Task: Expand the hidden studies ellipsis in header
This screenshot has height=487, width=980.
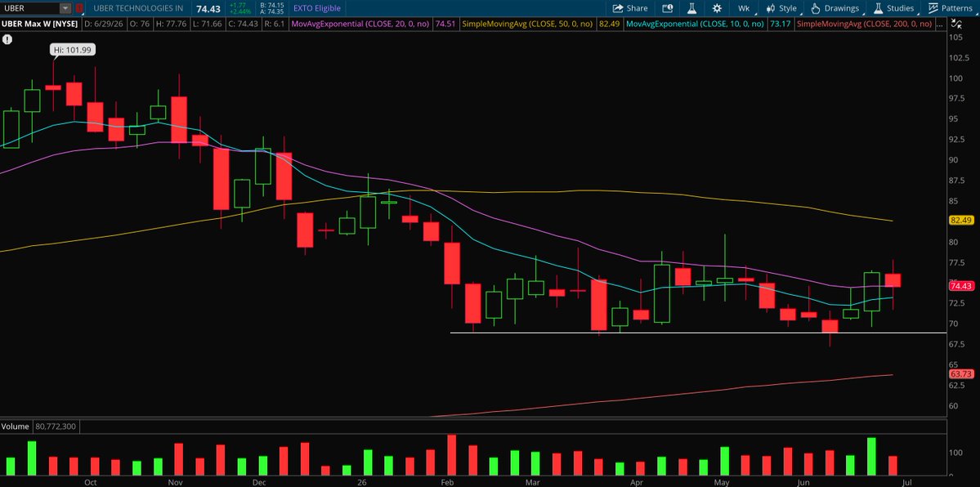Action: coord(939,24)
